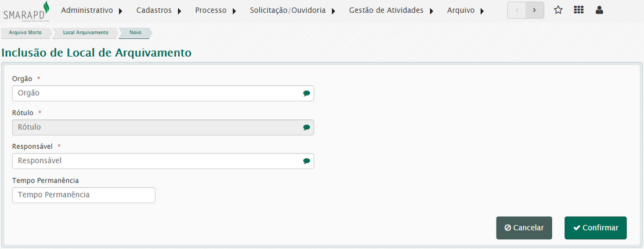Open the Arquivo menu
This screenshot has width=644, height=249.
click(466, 10)
